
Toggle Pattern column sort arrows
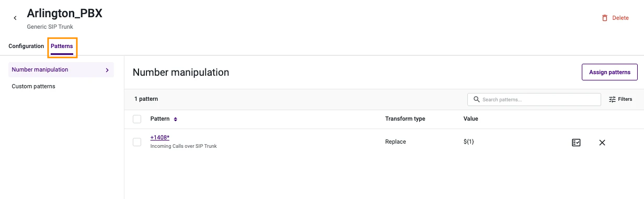pyautogui.click(x=176, y=119)
